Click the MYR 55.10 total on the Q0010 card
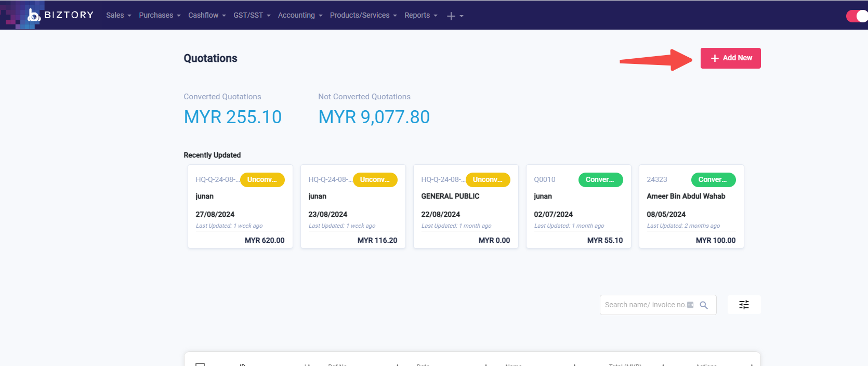This screenshot has height=366, width=868. pos(605,240)
